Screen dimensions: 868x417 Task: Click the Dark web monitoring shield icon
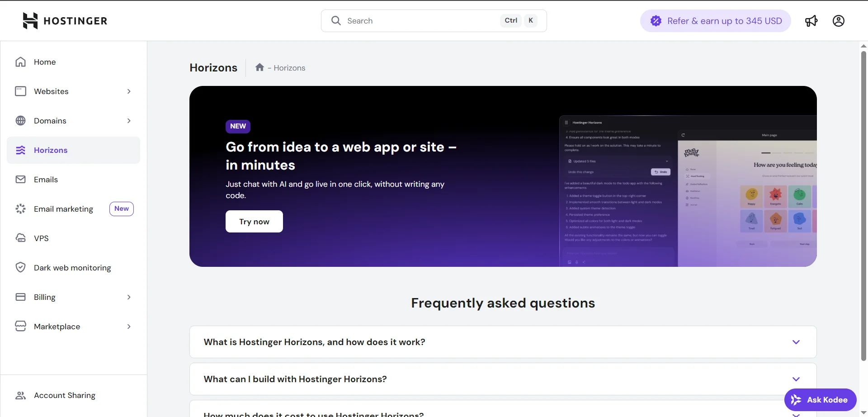[x=21, y=268]
